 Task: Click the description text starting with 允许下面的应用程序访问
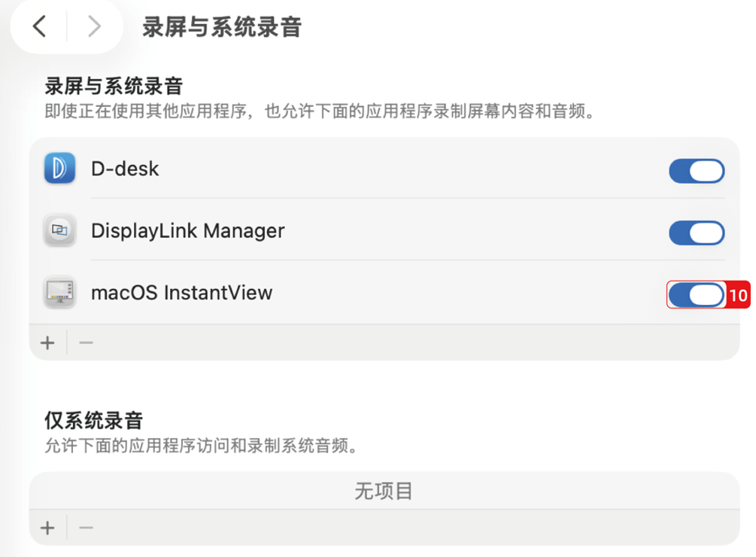click(200, 446)
